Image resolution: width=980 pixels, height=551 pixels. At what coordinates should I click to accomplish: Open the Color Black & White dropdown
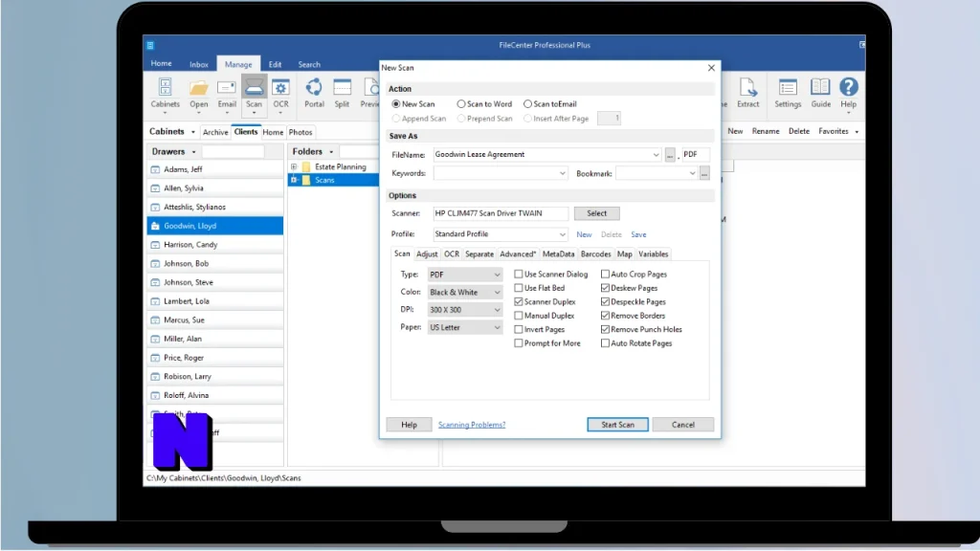coord(464,293)
